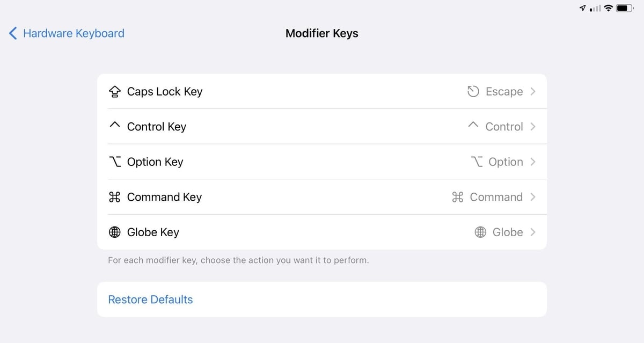Tap Restore Defaults
The height and width of the screenshot is (343, 644).
point(150,300)
